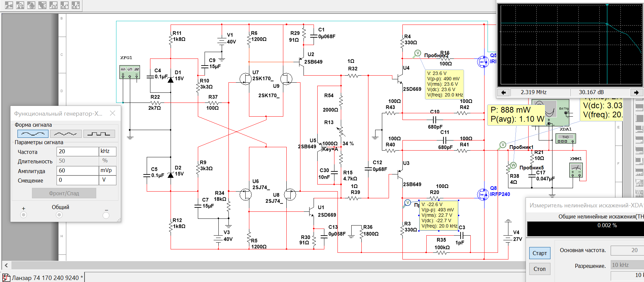This screenshot has width=644, height=282.
Task: Click the third icon in top-left toolbar
Action: tap(31, 5)
